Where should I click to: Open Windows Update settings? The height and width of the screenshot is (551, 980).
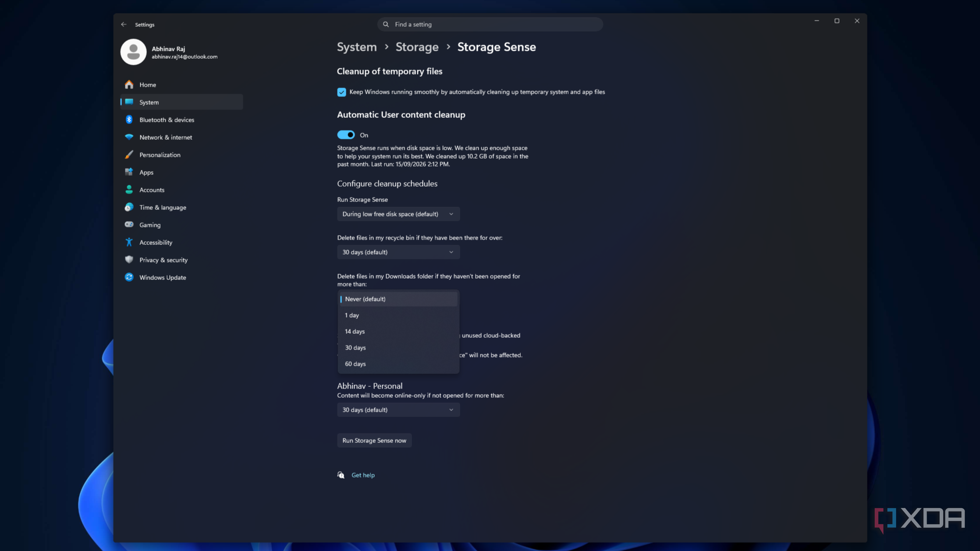coord(181,277)
